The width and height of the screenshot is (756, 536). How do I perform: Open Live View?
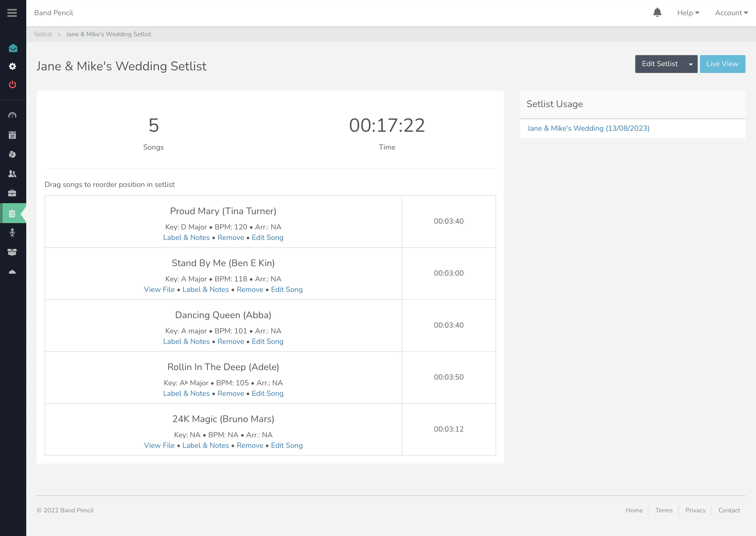pyautogui.click(x=722, y=64)
